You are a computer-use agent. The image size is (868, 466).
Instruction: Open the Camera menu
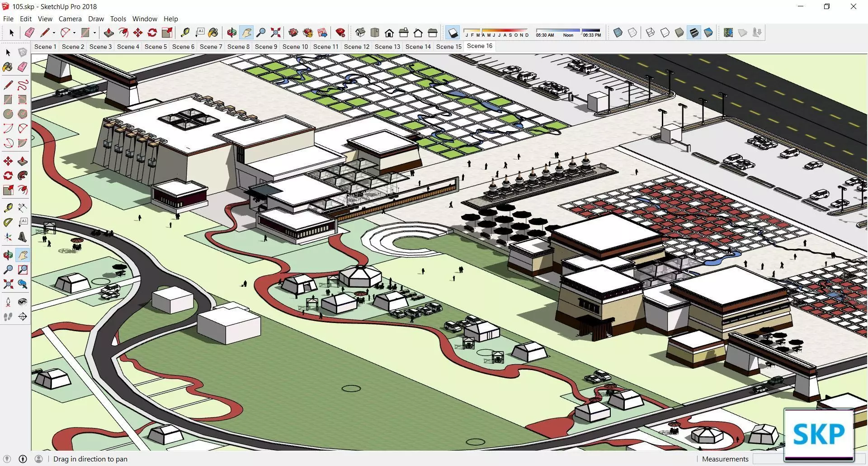70,19
